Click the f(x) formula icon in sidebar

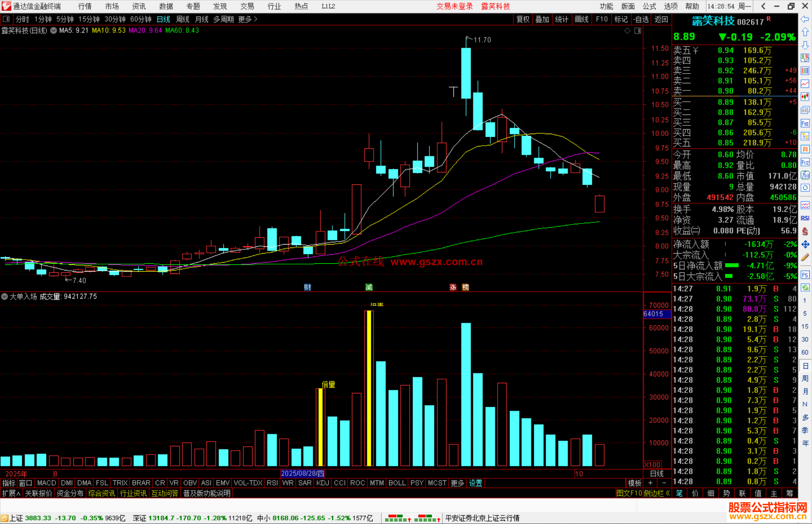coord(805,175)
